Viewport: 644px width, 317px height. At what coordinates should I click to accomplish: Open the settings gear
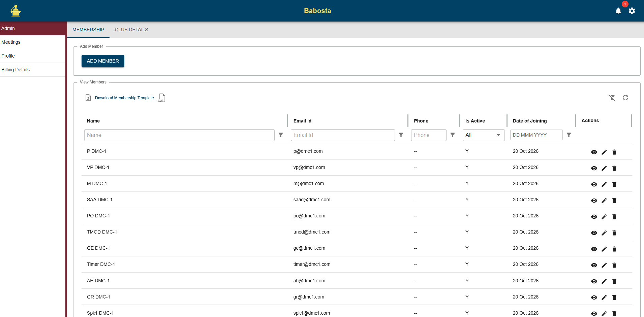click(x=632, y=11)
